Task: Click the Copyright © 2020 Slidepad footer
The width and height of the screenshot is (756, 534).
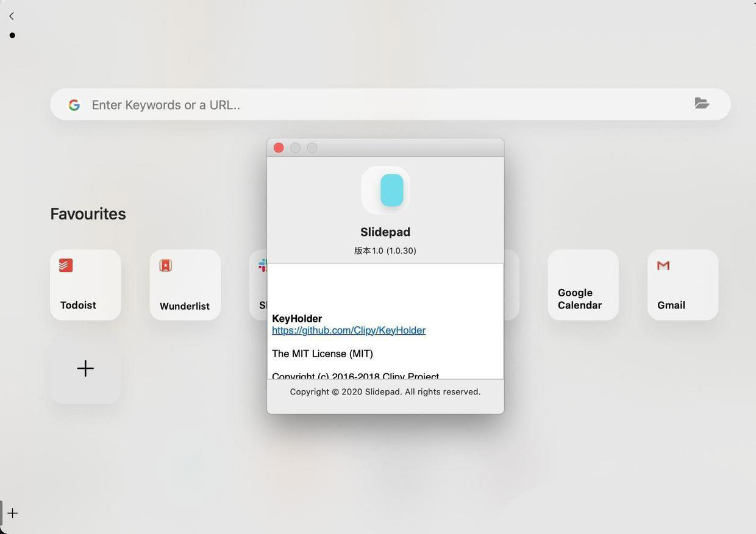Action: (385, 391)
